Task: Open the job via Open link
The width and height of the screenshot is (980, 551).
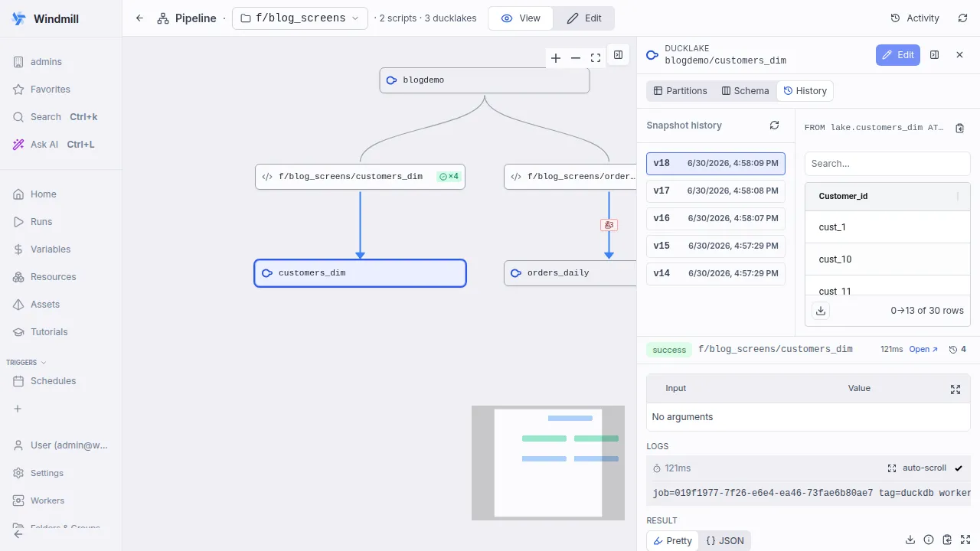Action: [923, 349]
